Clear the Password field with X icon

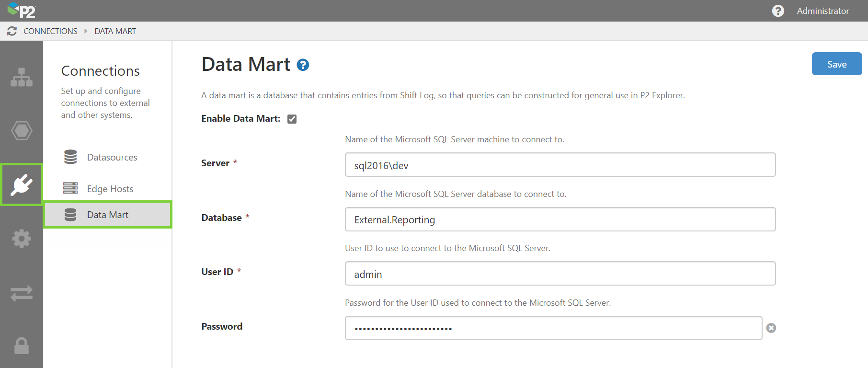click(x=771, y=328)
